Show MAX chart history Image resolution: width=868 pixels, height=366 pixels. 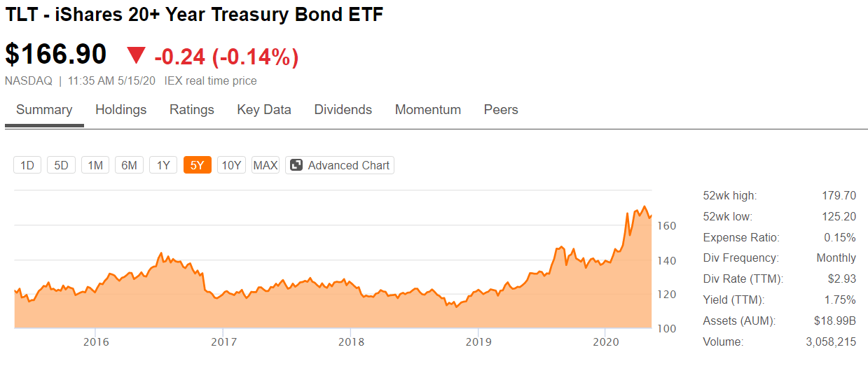point(266,165)
